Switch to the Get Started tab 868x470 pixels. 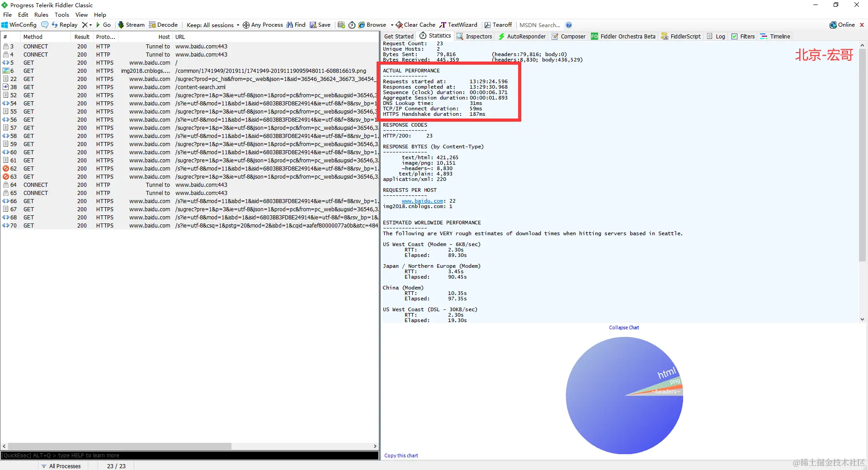click(399, 37)
